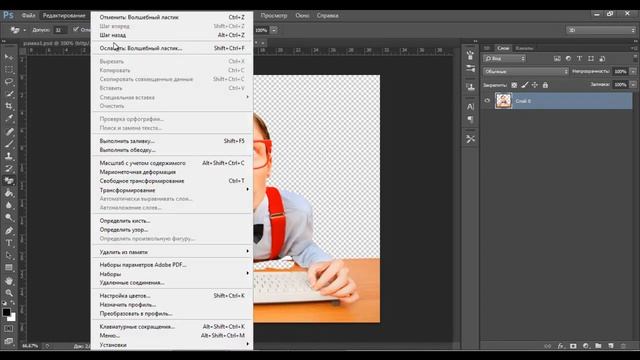Image resolution: width=640 pixels, height=360 pixels.
Task: Toggle lock position
Action: [535, 85]
